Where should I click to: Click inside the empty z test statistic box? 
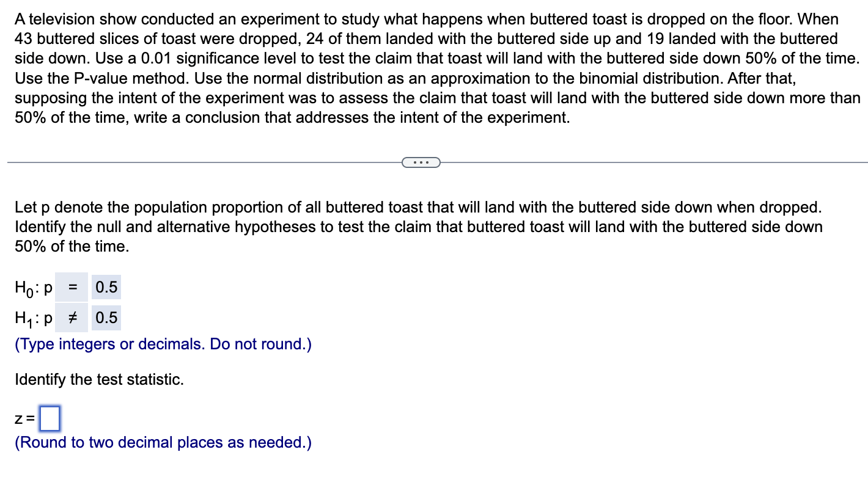50,419
